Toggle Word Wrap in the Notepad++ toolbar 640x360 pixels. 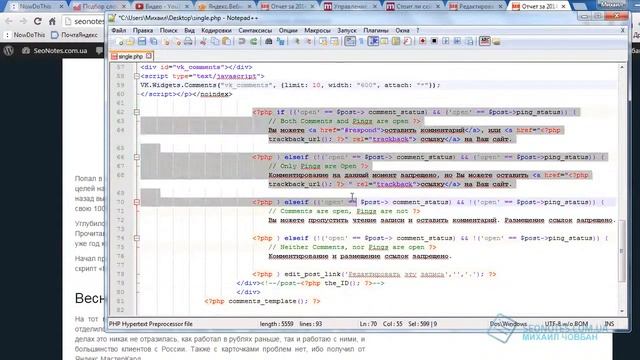click(350, 42)
